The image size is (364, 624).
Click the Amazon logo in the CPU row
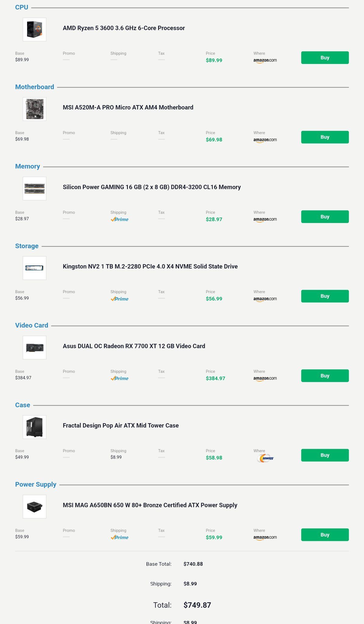coord(265,60)
